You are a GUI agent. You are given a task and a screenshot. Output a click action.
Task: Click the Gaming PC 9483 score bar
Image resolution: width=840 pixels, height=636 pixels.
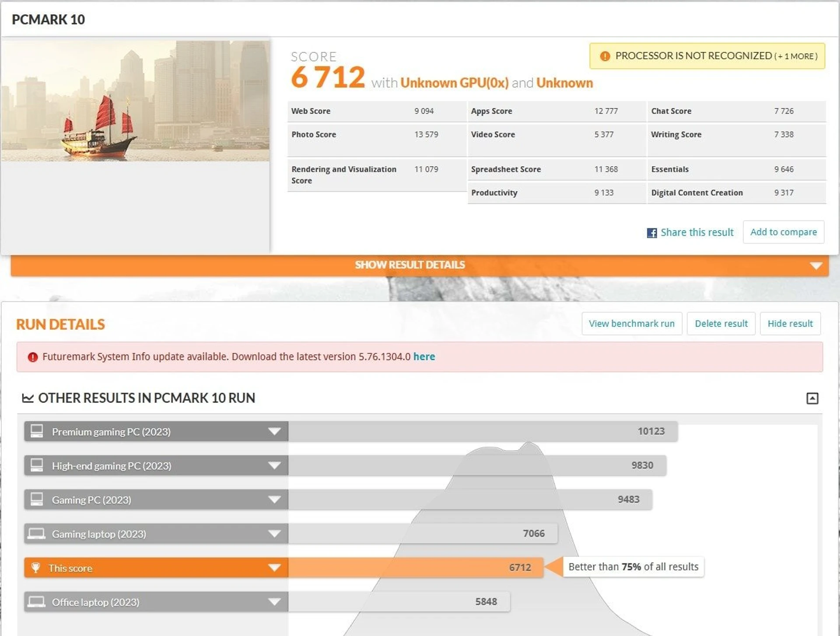[470, 500]
